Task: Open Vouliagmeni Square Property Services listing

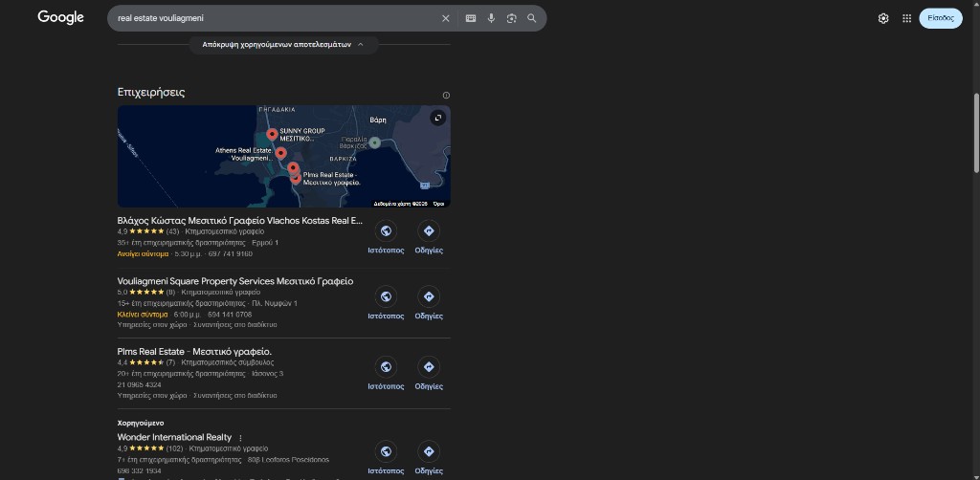Action: [x=235, y=281]
